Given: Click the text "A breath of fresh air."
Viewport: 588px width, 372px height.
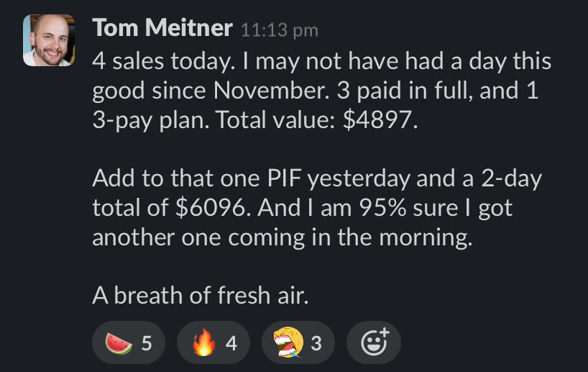Looking at the screenshot, I should pyautogui.click(x=201, y=294).
